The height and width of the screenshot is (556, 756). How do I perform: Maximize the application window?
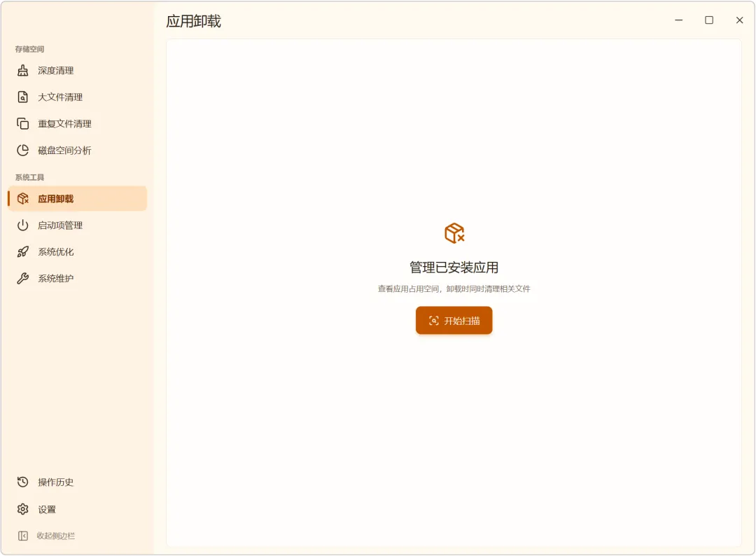click(709, 20)
